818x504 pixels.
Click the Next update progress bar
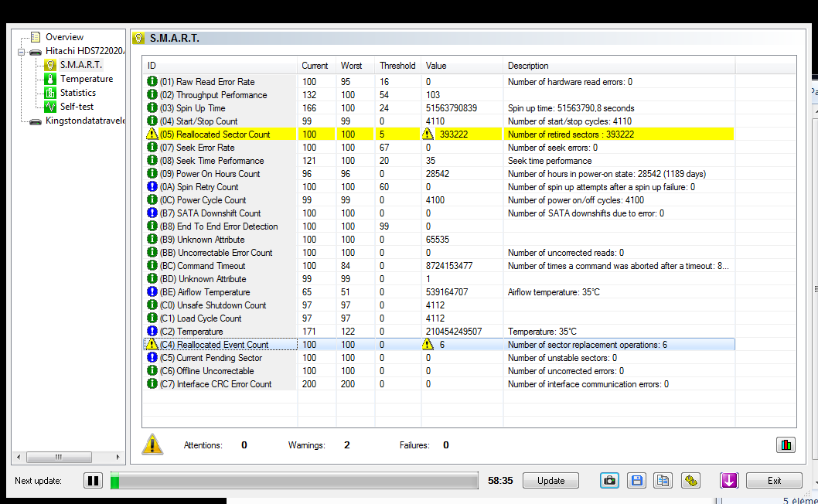[x=296, y=480]
